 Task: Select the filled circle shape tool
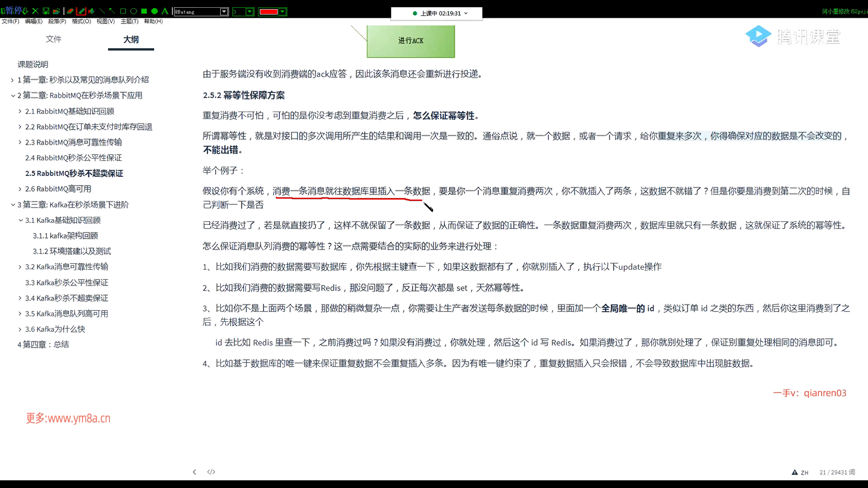click(155, 11)
